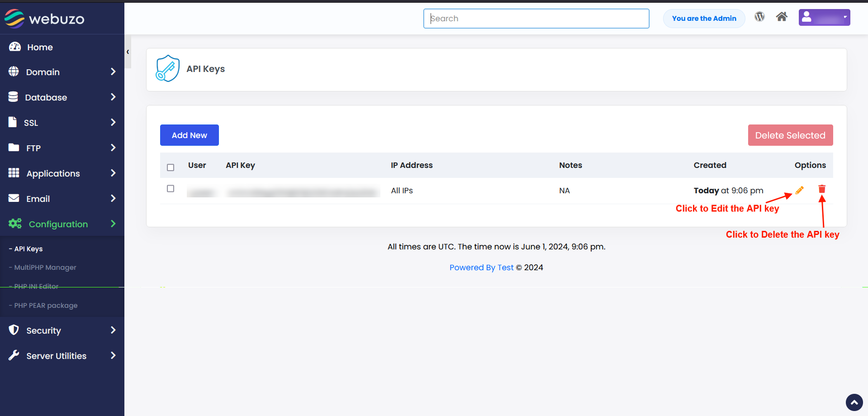Click the All IPs cell
This screenshot has height=416, width=868.
402,191
